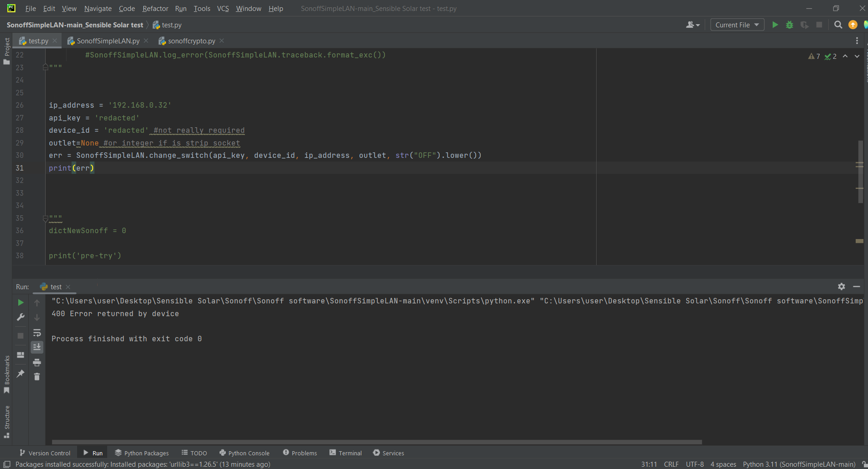Screen dimensions: 868x469
Task: Open Search Everywhere with the magnifier icon
Action: pos(838,25)
